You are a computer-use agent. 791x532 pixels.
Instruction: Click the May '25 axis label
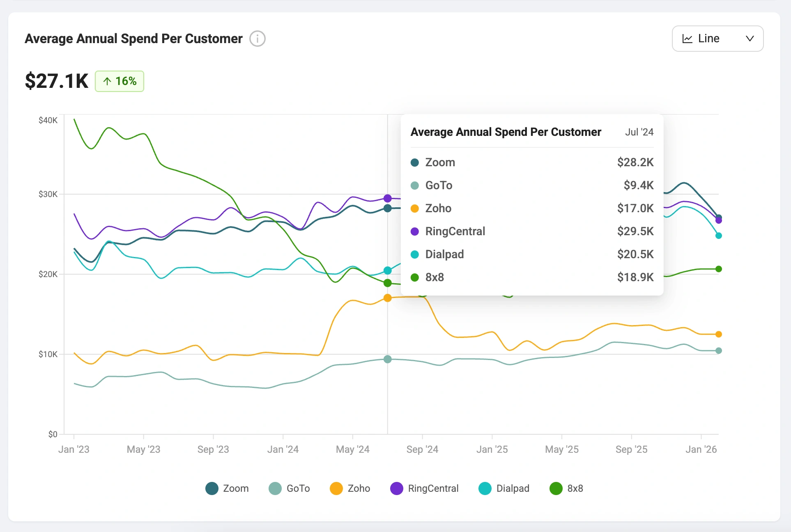pyautogui.click(x=562, y=449)
